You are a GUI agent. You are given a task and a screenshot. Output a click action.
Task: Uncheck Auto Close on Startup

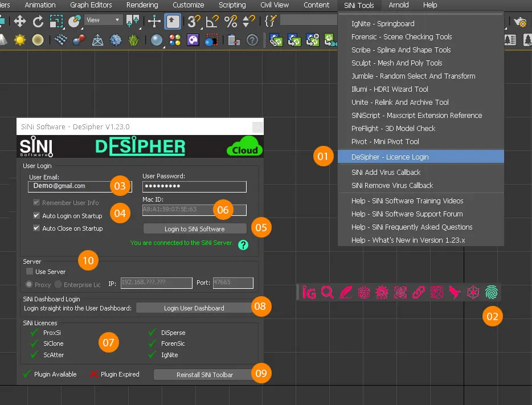tap(36, 228)
